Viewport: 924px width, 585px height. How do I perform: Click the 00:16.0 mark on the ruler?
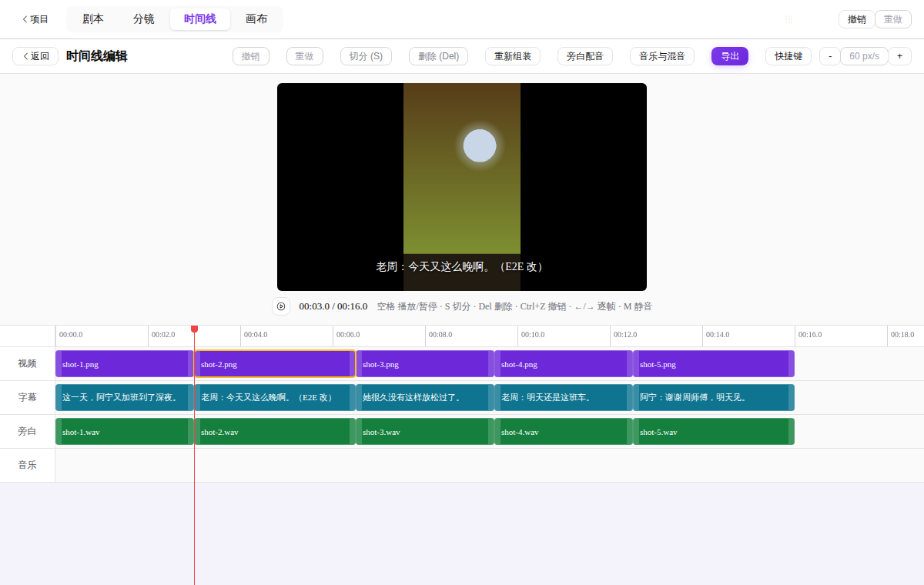(810, 335)
